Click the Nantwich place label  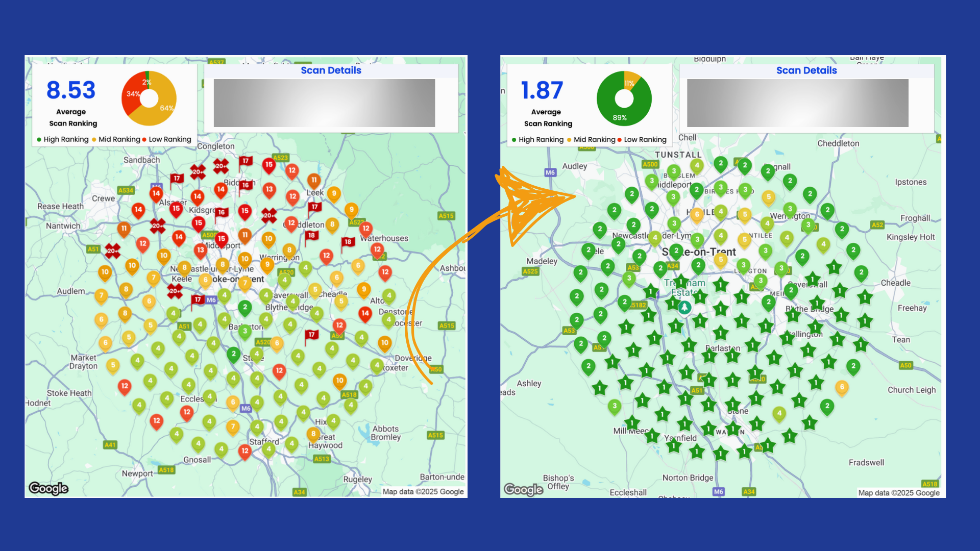[63, 226]
